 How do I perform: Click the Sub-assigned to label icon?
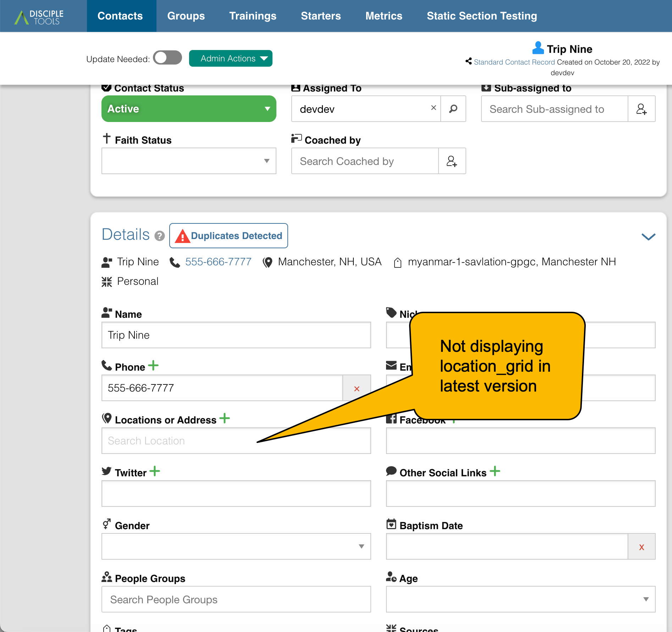[x=486, y=87]
